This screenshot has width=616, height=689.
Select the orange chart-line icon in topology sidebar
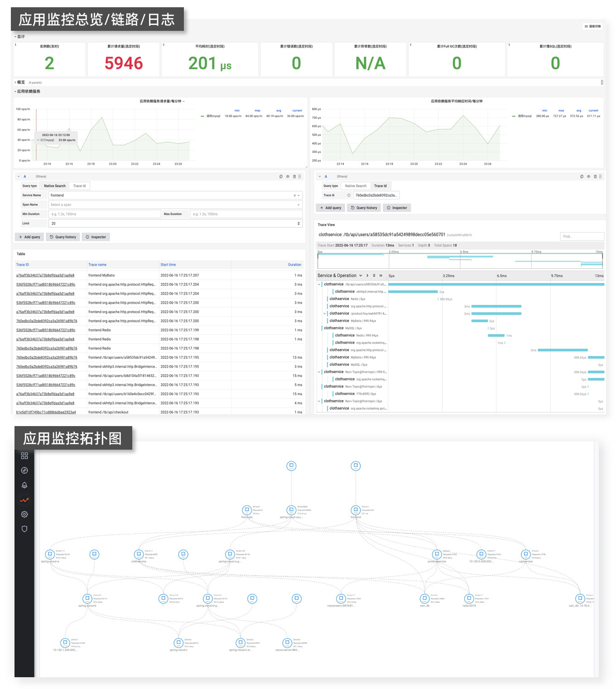[x=24, y=500]
